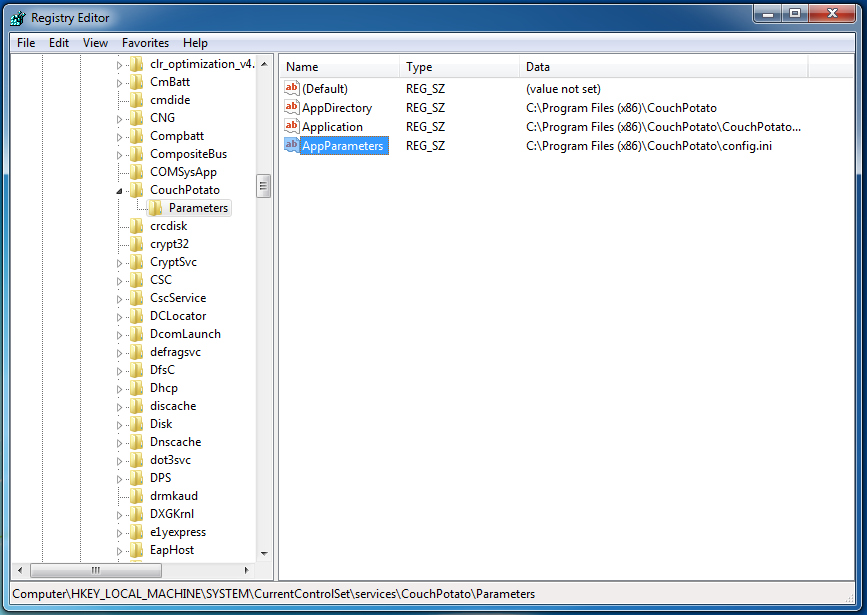
Task: Click the Dhcp folder icon
Action: pyautogui.click(x=137, y=388)
